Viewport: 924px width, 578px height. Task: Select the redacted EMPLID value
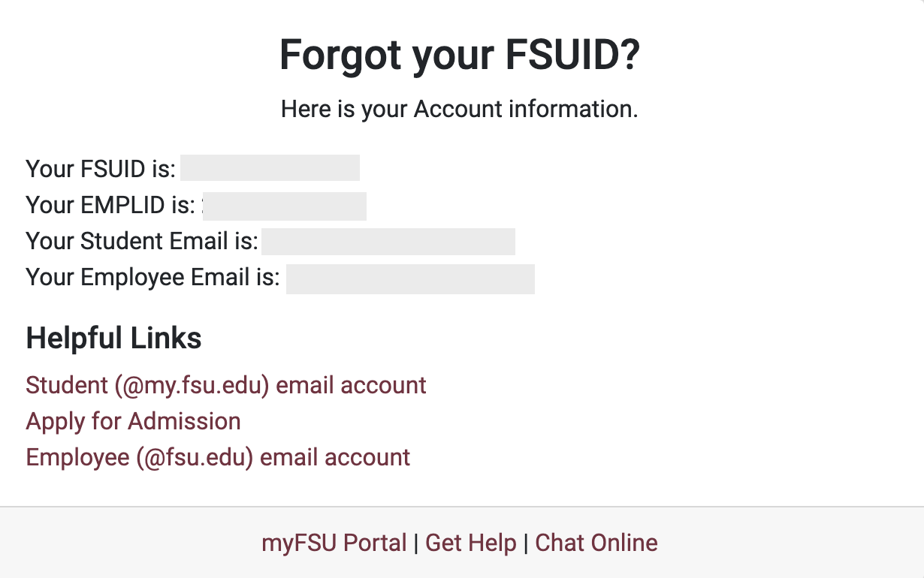pos(284,205)
